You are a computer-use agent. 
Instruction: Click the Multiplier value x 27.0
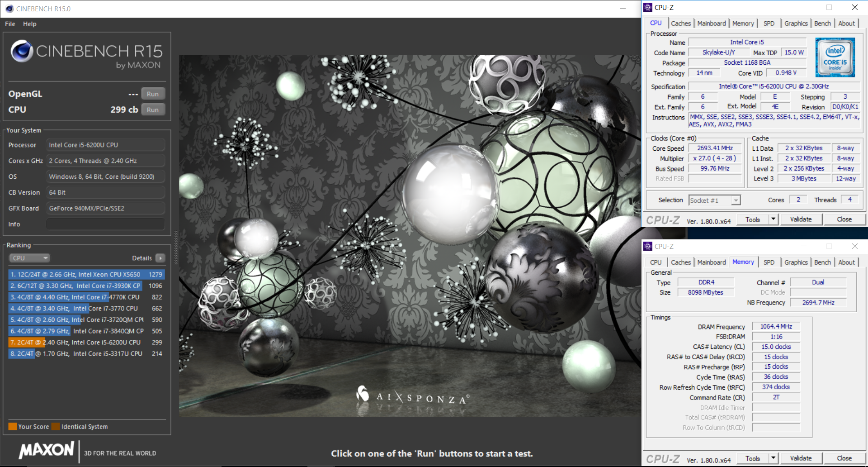pyautogui.click(x=715, y=158)
